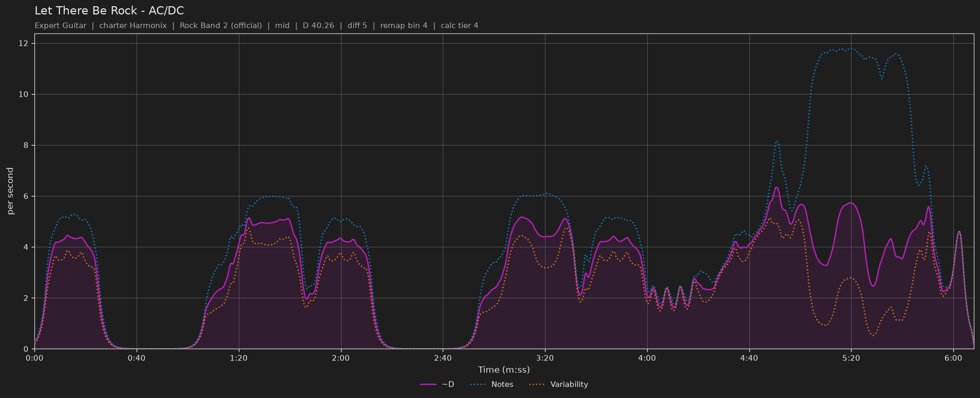Click the '4:40' x-axis tick label
This screenshot has width=980, height=398.
749,358
